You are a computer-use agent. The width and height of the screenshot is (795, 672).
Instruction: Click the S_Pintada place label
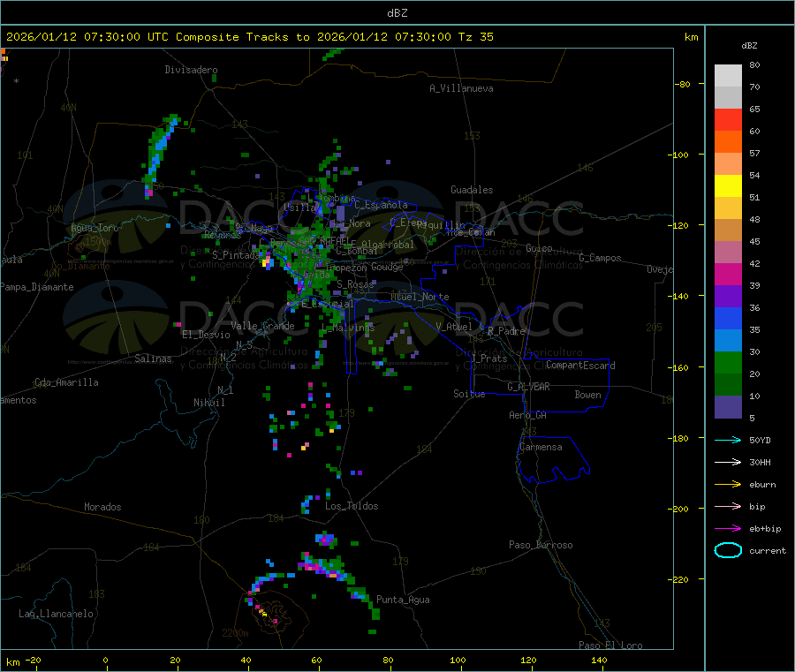coord(236,255)
